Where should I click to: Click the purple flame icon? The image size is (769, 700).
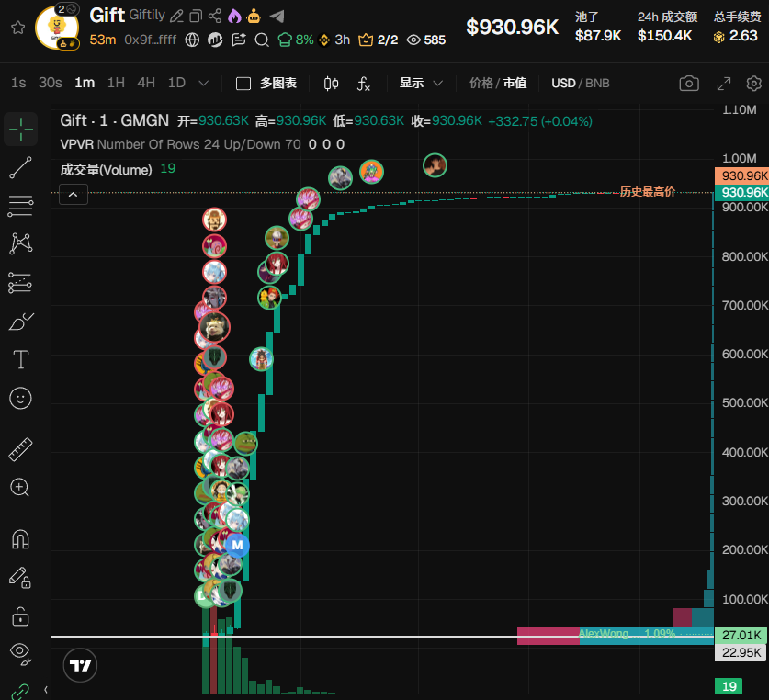point(234,16)
